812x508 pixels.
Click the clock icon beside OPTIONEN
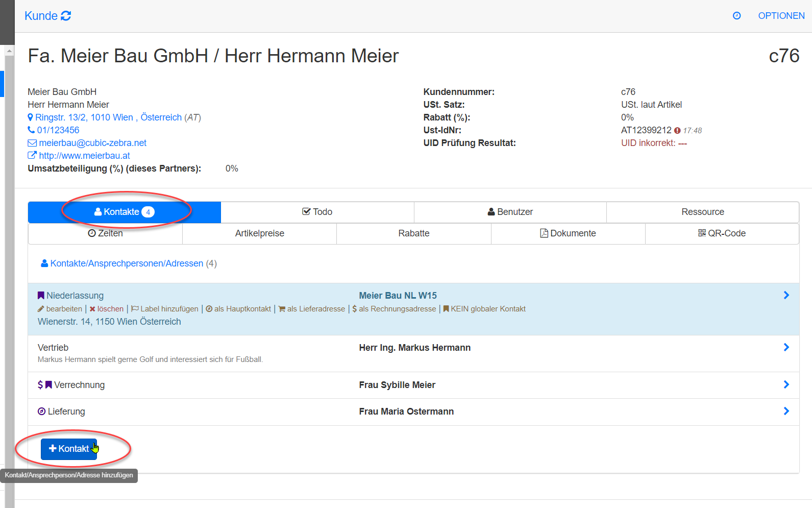[x=736, y=16]
